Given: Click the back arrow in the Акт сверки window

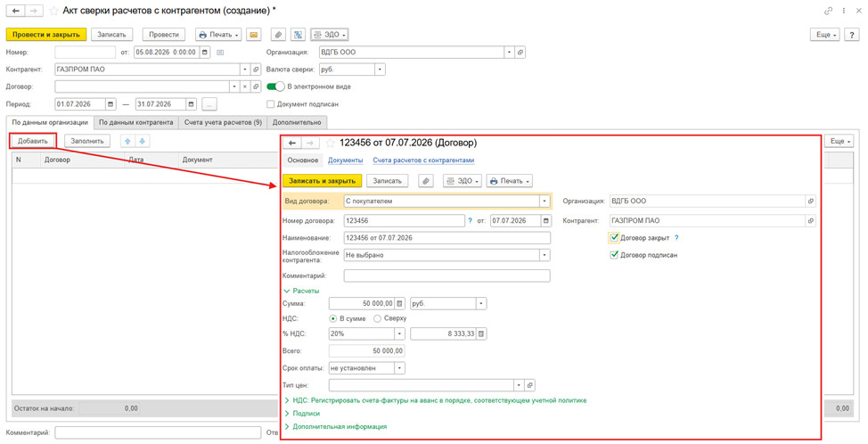Looking at the screenshot, I should pyautogui.click(x=16, y=11).
